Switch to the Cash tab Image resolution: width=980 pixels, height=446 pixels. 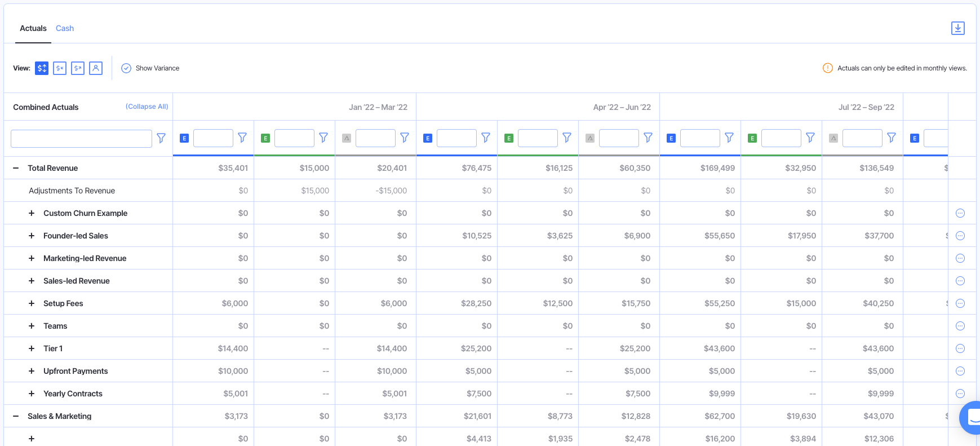65,28
